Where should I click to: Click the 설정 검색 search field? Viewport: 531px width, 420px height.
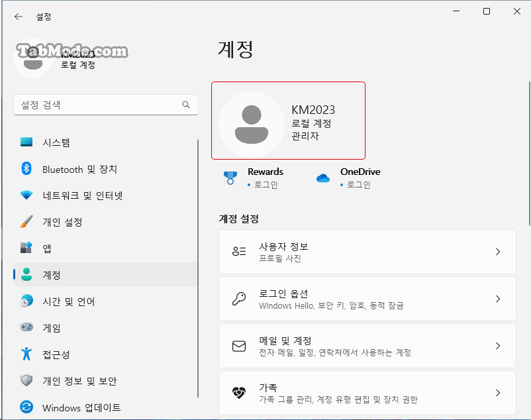tap(106, 105)
